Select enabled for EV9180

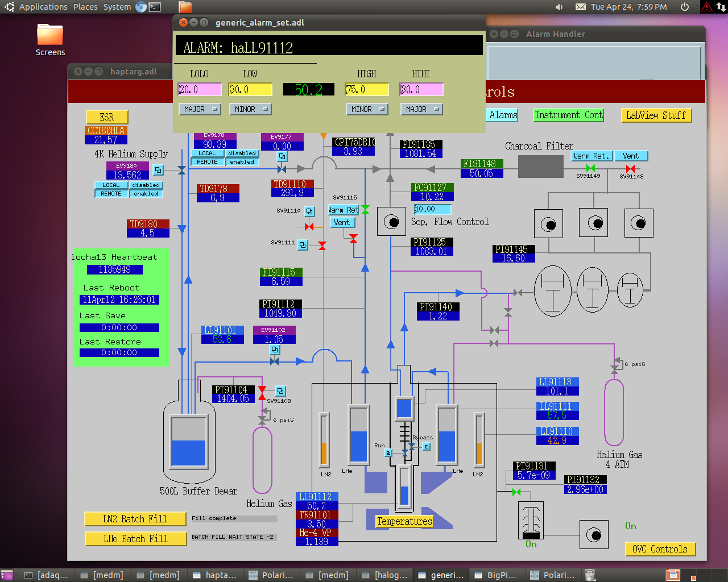[146, 194]
